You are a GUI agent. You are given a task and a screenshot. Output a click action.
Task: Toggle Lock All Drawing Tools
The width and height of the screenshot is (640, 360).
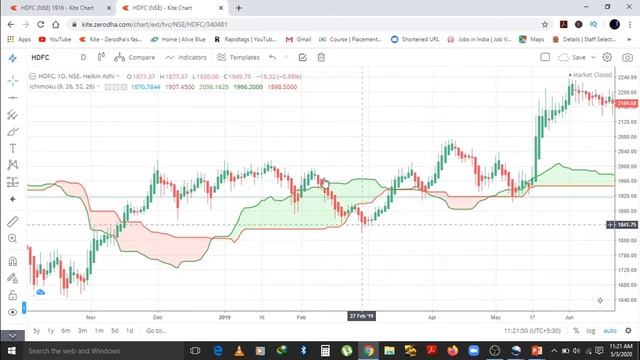click(13, 295)
